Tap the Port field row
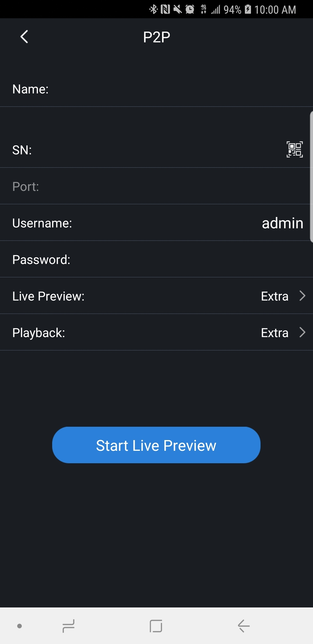This screenshot has height=644, width=313. pyautogui.click(x=156, y=187)
